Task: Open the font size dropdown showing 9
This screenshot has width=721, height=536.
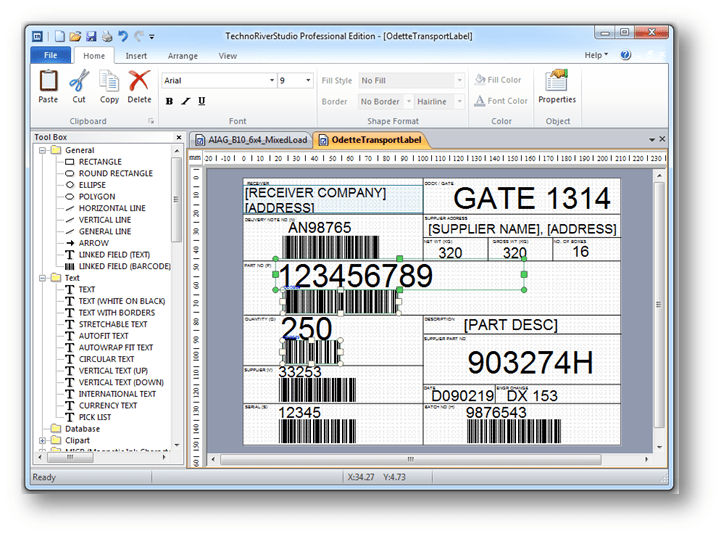Action: 308,80
